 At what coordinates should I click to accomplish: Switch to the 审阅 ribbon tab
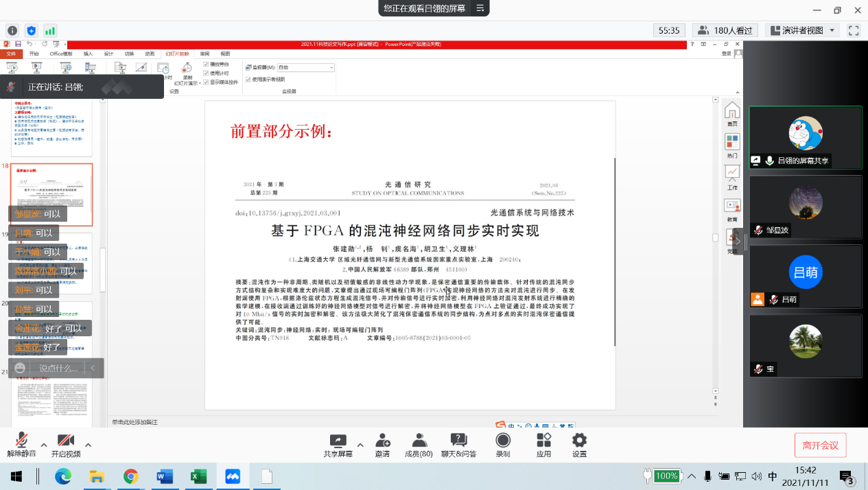tap(204, 54)
